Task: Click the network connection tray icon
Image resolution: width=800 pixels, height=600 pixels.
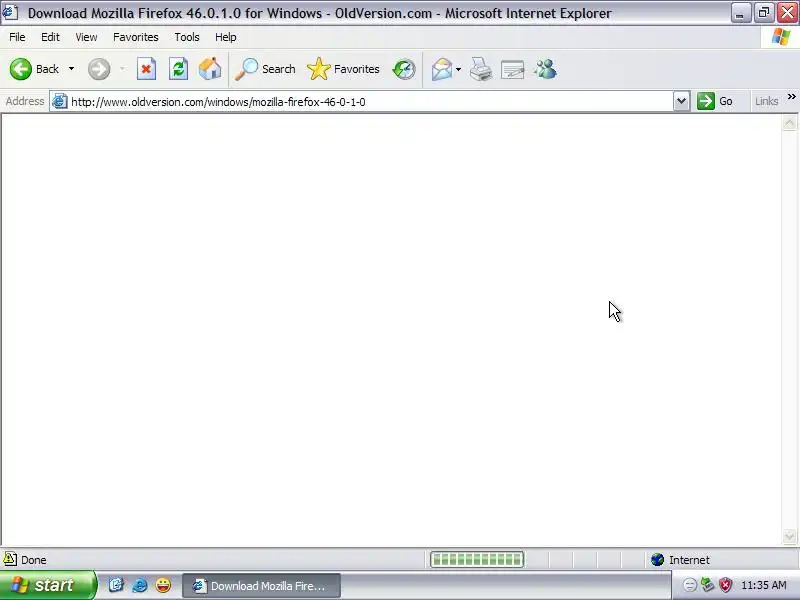Action: (708, 585)
